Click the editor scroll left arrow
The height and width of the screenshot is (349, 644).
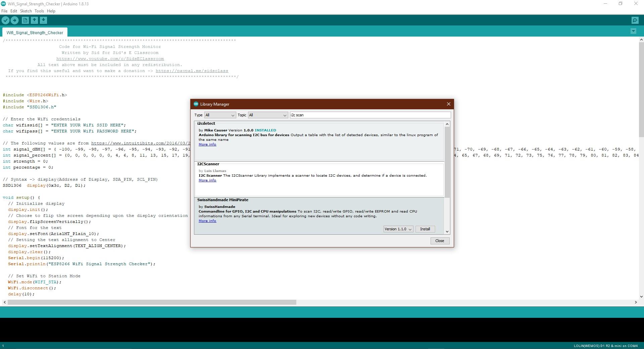point(4,302)
